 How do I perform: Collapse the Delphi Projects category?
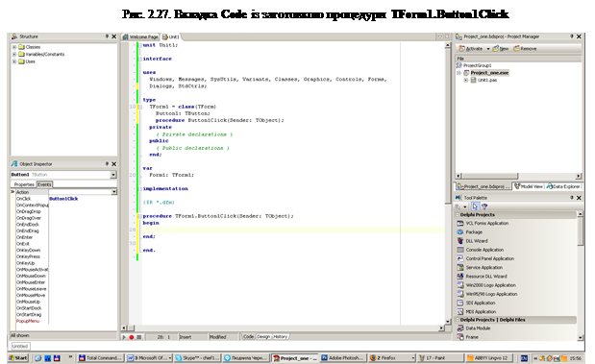458,214
